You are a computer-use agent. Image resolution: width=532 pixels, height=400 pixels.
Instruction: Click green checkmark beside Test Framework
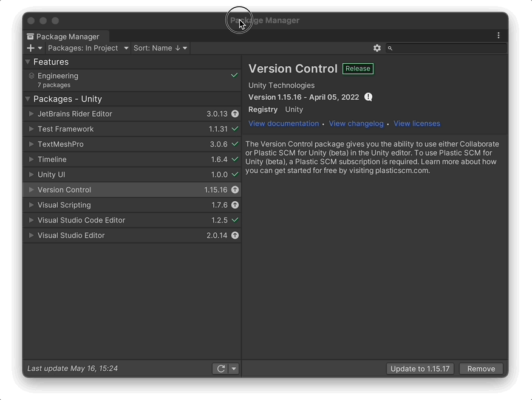coord(235,129)
